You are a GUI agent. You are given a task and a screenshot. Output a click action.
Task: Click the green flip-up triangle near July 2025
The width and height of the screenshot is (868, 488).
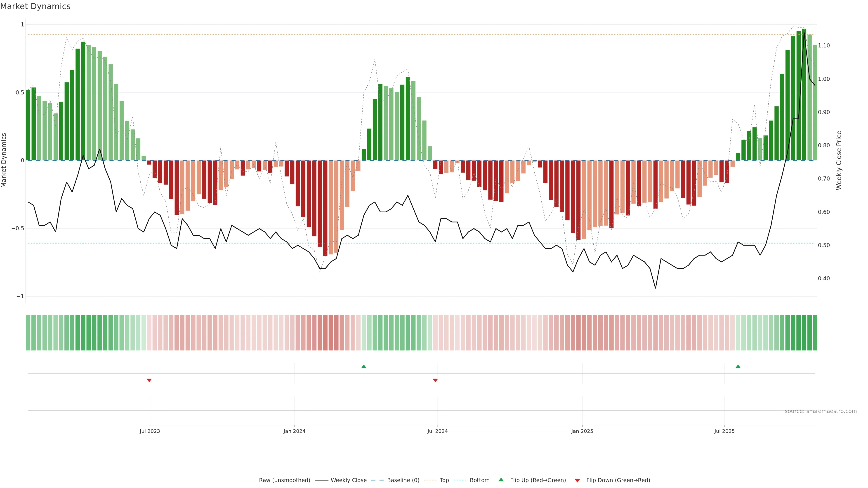tap(738, 366)
